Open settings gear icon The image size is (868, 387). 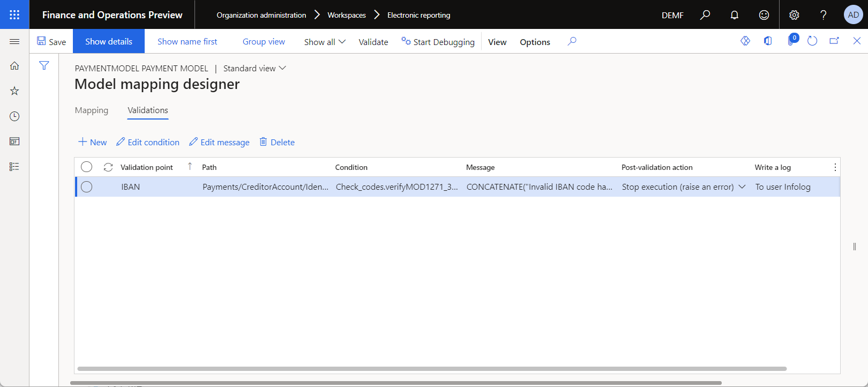click(x=794, y=15)
